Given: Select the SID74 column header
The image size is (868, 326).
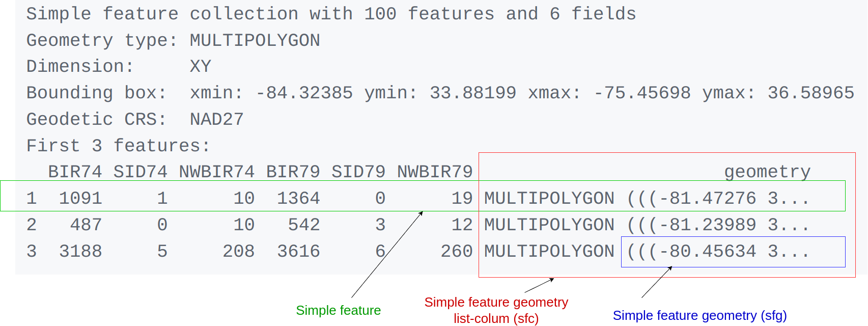Looking at the screenshot, I should click(140, 172).
